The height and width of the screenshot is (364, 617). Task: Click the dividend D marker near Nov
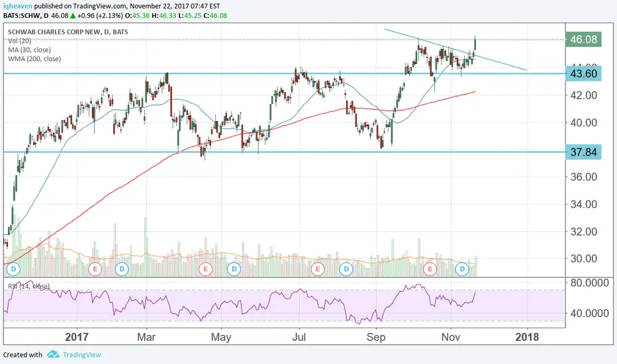point(462,269)
